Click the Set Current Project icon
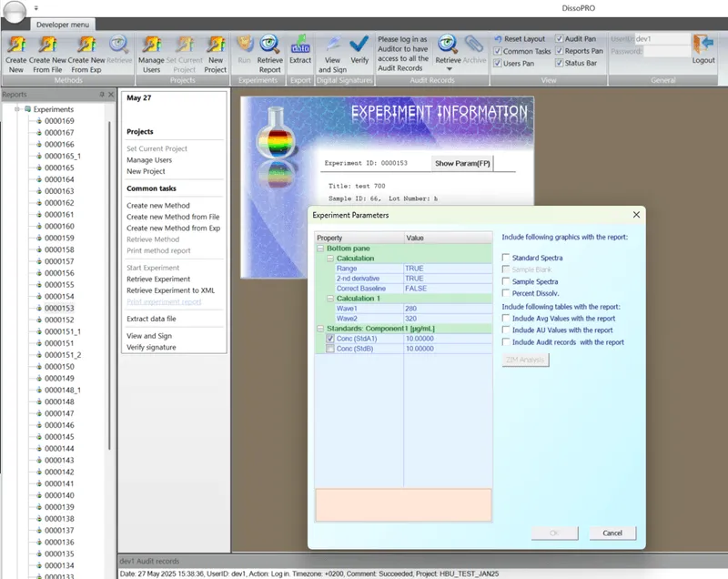The width and height of the screenshot is (728, 579). tap(185, 45)
